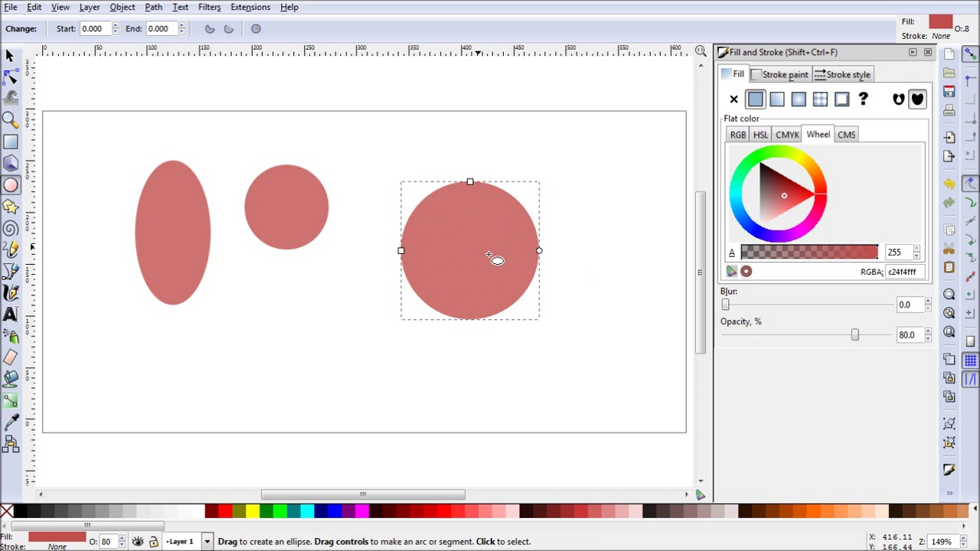Click the canvas zoom-fit icon above scrollbar
The width and height of the screenshot is (980, 551).
pyautogui.click(x=701, y=51)
